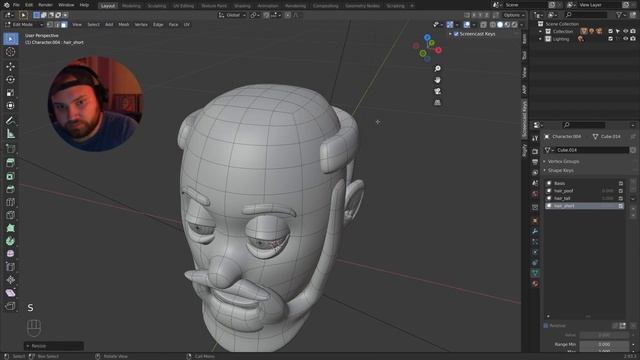Select the Annotate pencil tool
Viewport: 640px width, 360px height.
11,120
